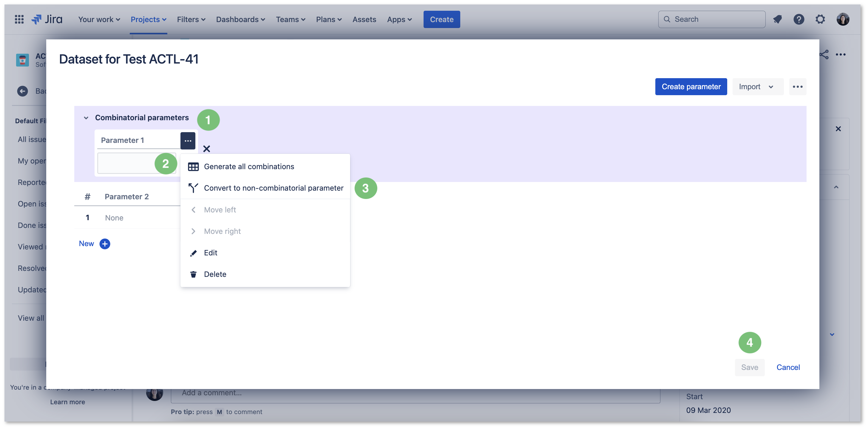The width and height of the screenshot is (868, 429).
Task: Click the Save button
Action: 749,367
